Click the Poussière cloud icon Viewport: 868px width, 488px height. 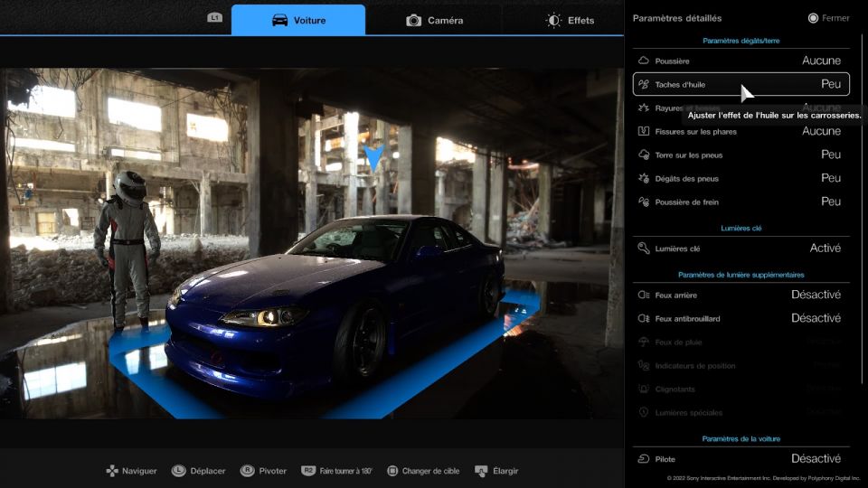pos(643,61)
